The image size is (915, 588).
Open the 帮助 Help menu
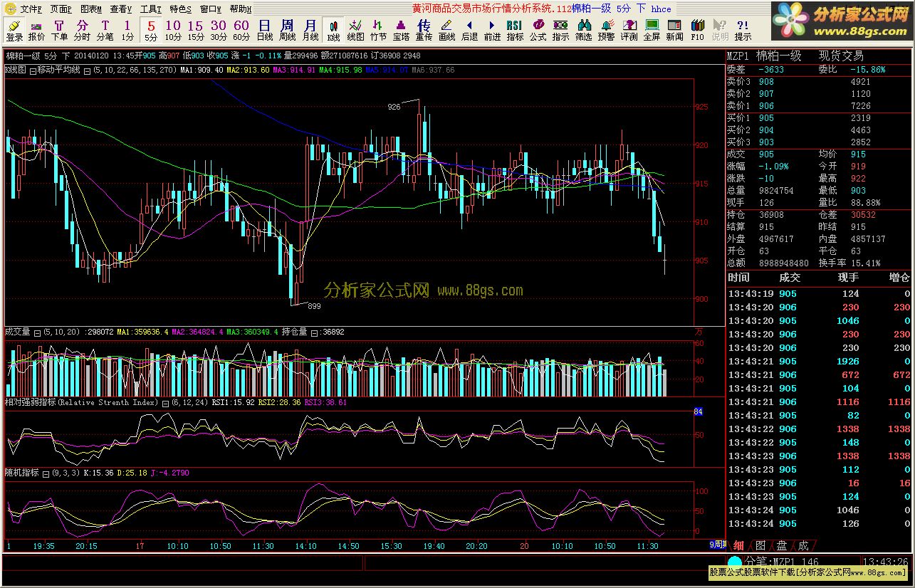click(240, 9)
